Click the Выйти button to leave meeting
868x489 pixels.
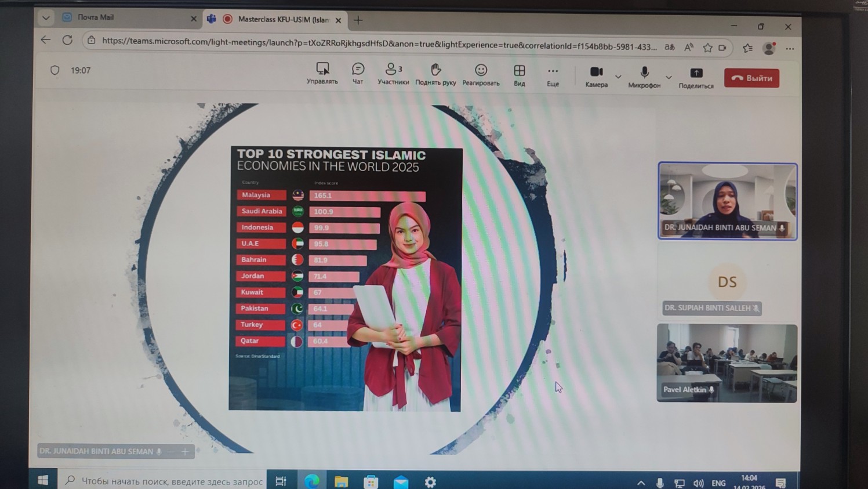[751, 77]
